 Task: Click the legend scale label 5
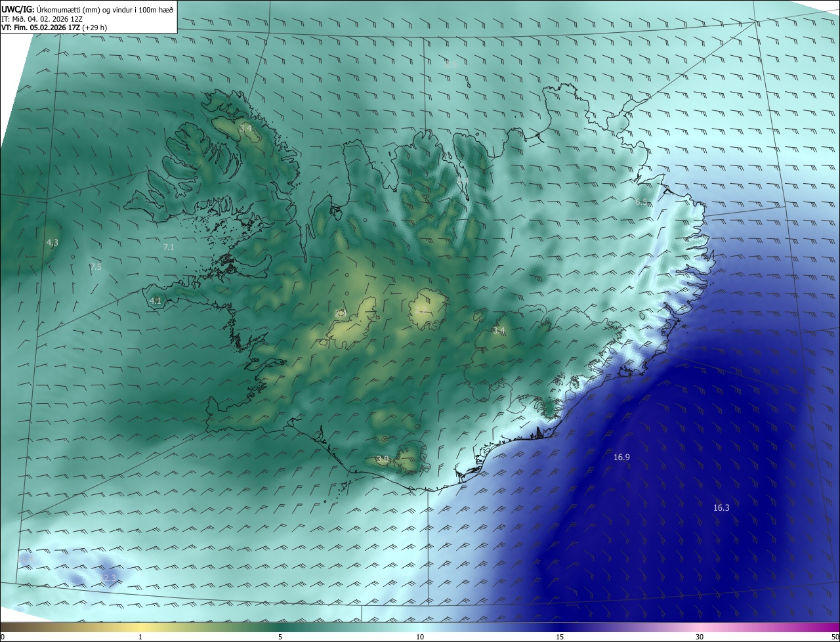[x=280, y=637]
